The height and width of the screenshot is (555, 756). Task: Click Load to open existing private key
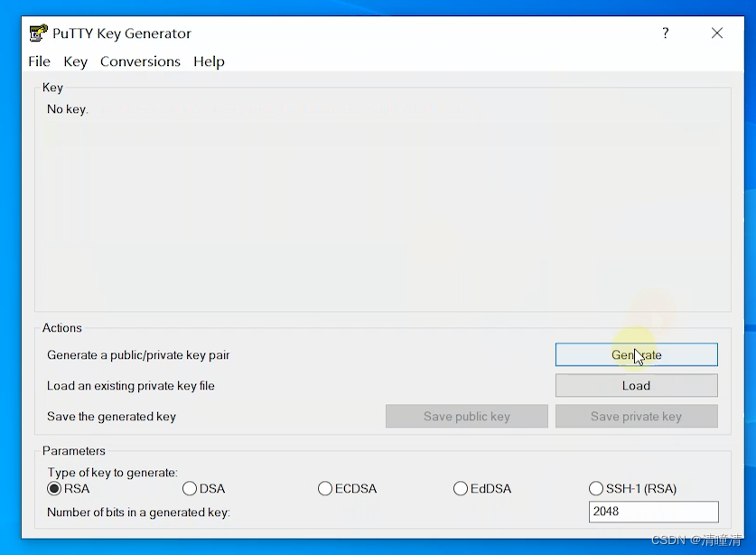(637, 386)
